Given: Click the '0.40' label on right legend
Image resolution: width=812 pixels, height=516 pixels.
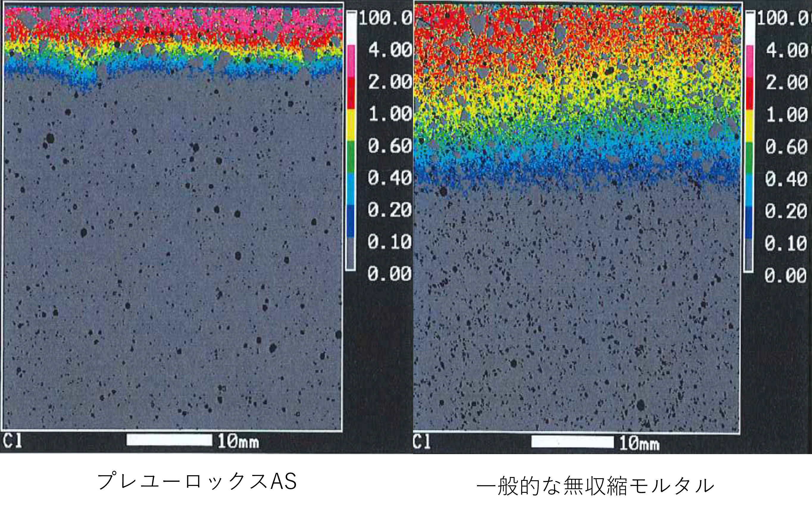Looking at the screenshot, I should pos(786,179).
